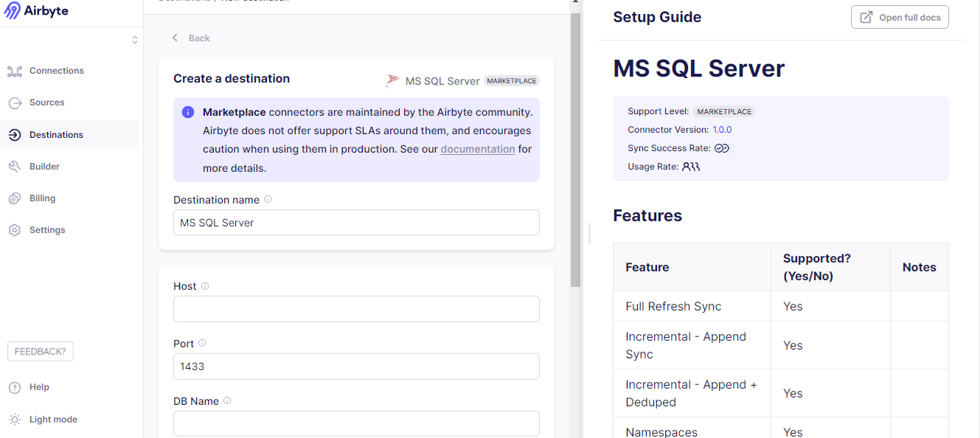Click the Help question mark icon
Image resolution: width=980 pixels, height=438 pixels.
point(15,387)
